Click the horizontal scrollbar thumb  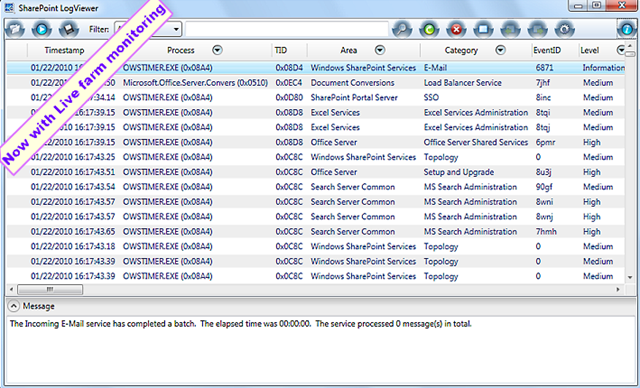[x=50, y=289]
